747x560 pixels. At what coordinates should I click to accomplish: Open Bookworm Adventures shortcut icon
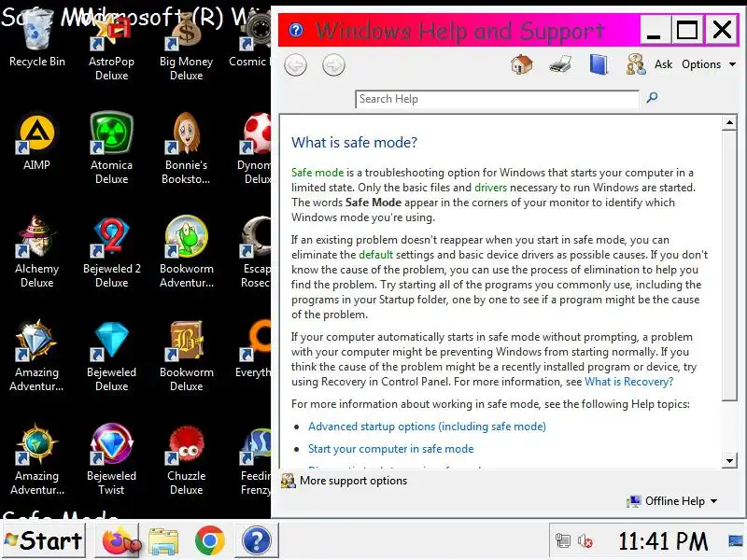click(x=186, y=252)
